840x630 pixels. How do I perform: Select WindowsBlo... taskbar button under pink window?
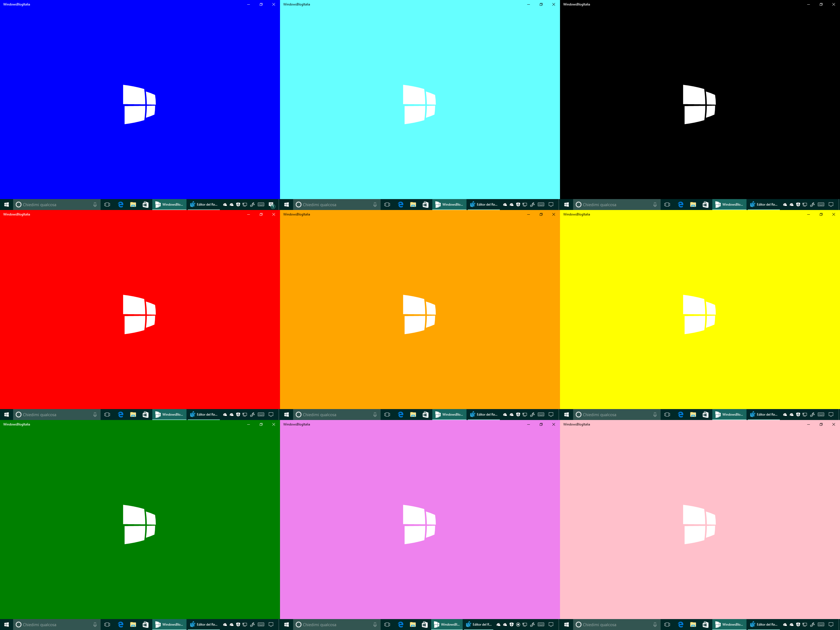[730, 625]
